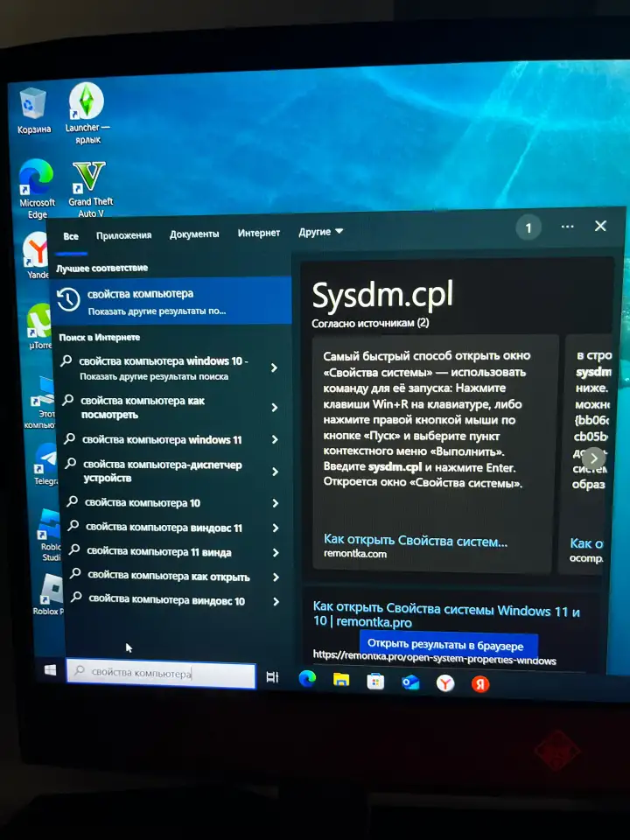Open Task View on the taskbar
The image size is (630, 840).
tap(272, 677)
